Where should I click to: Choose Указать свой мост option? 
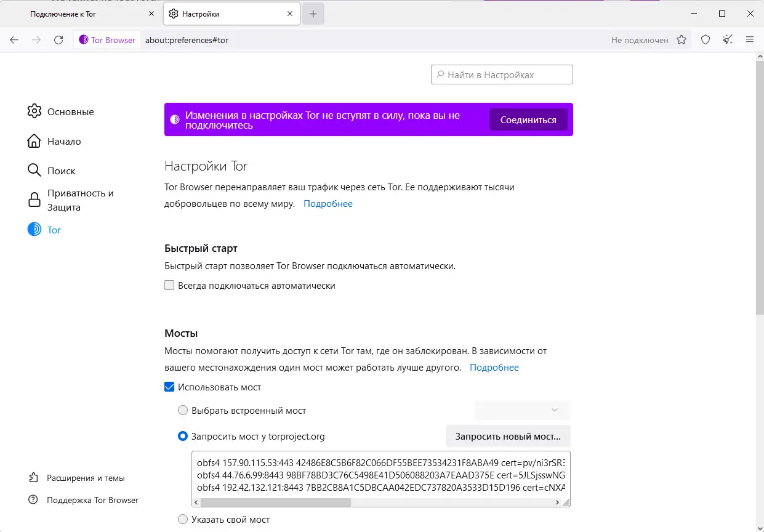(183, 519)
